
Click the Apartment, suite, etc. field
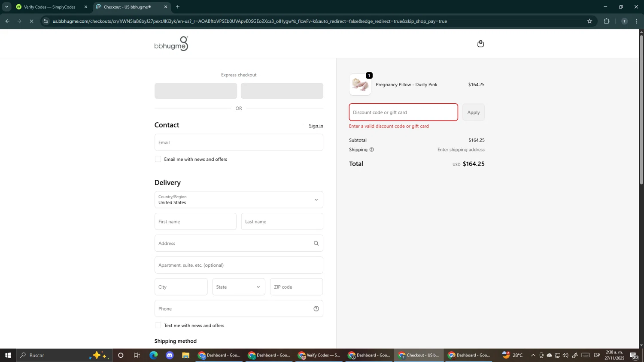tap(239, 265)
